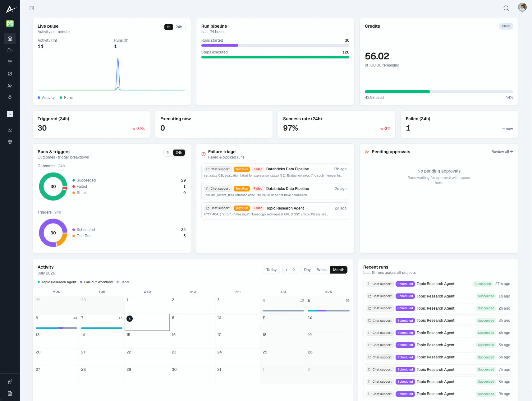532x401 pixels.
Task: Open recent run from 27m ago
Action: click(x=438, y=284)
